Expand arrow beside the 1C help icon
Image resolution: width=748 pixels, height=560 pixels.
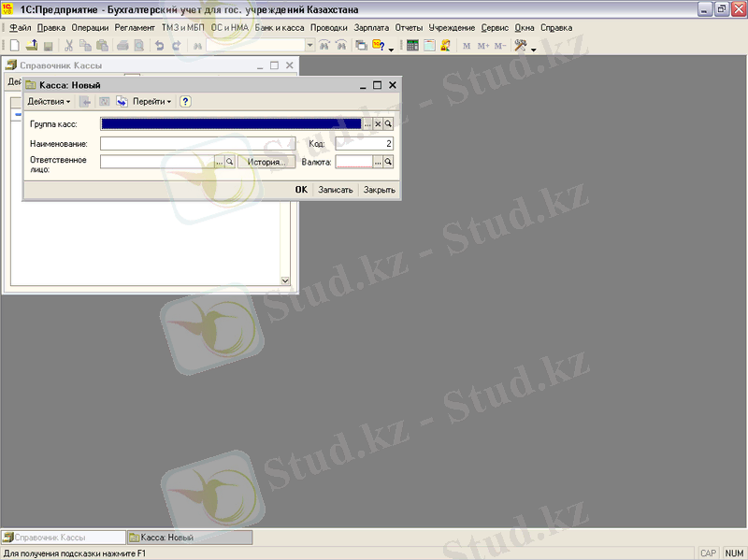(391, 49)
